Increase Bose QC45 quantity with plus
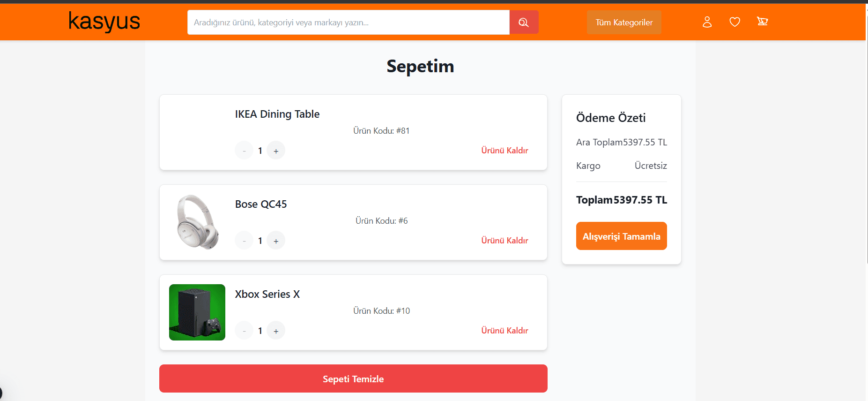 (276, 241)
